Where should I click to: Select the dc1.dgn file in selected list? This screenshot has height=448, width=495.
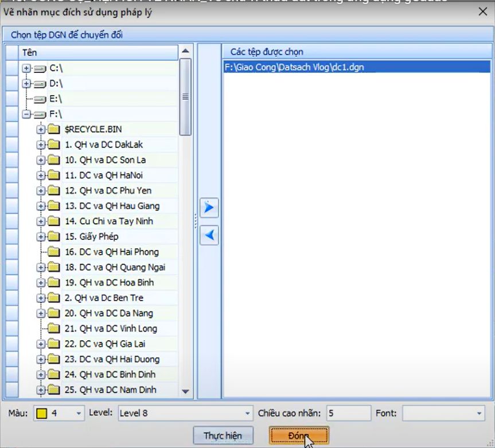(x=294, y=67)
